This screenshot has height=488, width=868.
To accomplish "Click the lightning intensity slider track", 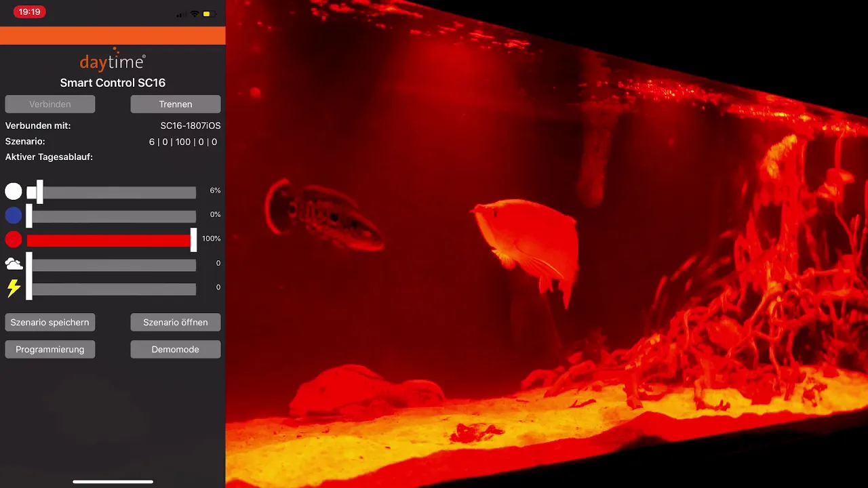I will (111, 289).
